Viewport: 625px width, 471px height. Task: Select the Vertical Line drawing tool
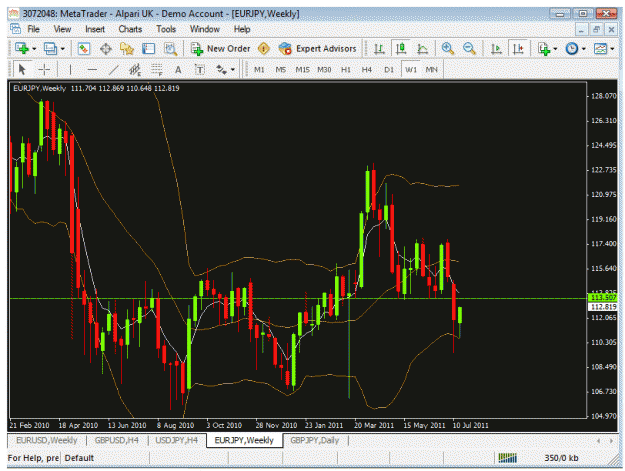coord(70,70)
